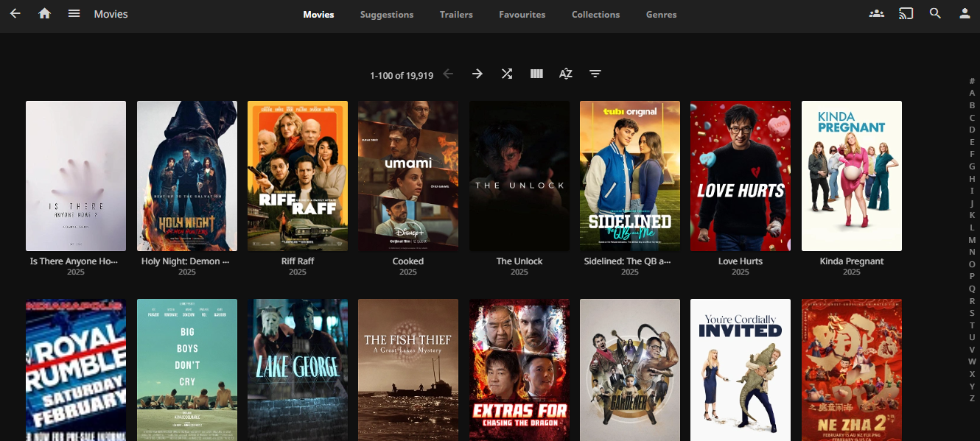Switch to the Movies tab
980x441 pixels.
(318, 14)
